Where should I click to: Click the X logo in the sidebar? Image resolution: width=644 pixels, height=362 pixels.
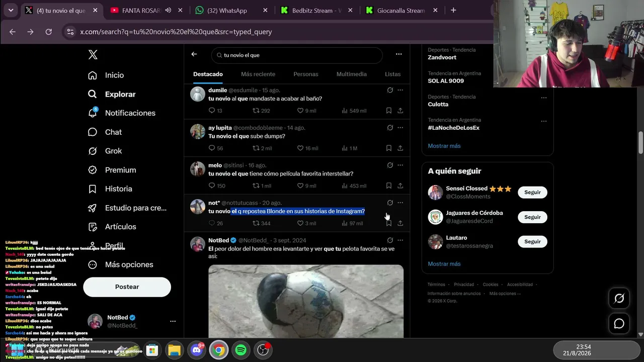pos(93,55)
